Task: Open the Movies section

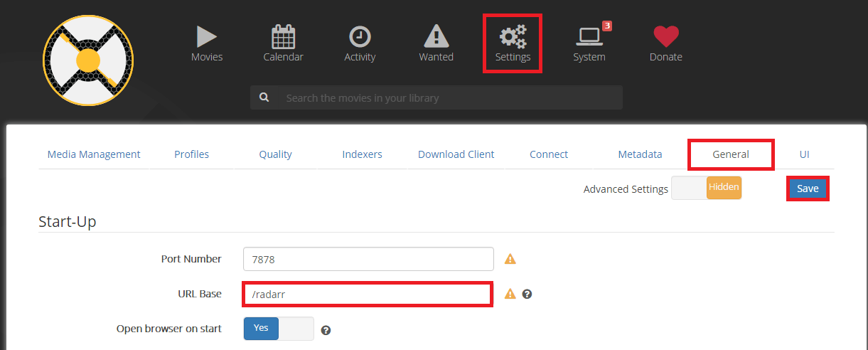Action: [207, 43]
